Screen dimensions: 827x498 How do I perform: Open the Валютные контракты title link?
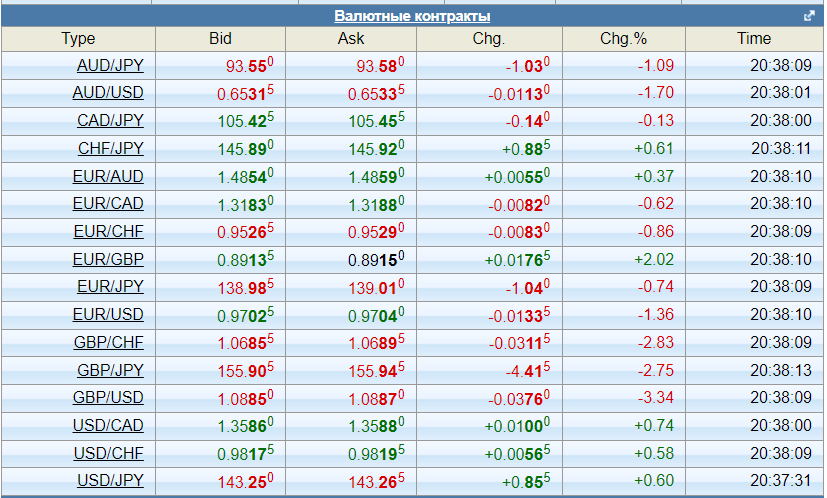tap(412, 16)
